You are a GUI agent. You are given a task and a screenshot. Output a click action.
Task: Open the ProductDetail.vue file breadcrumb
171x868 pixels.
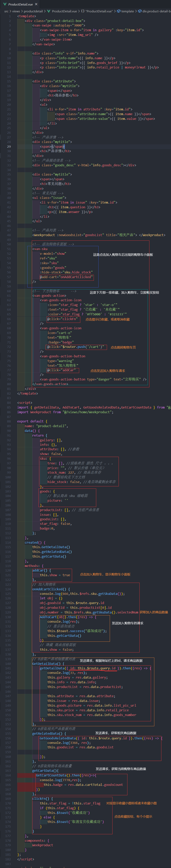pyautogui.click(x=64, y=11)
